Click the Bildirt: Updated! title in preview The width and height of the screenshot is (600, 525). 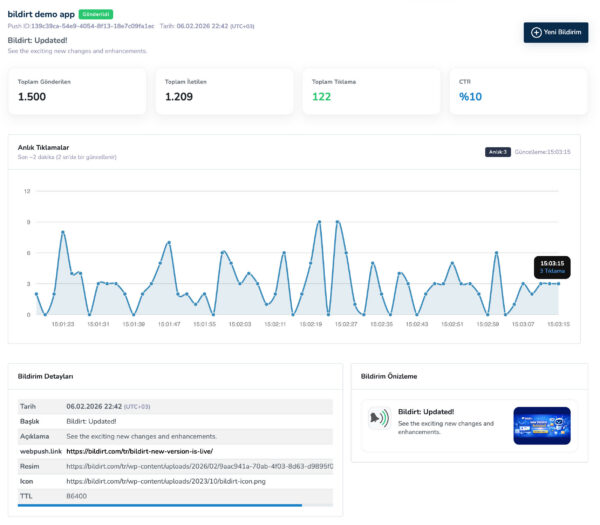[425, 411]
